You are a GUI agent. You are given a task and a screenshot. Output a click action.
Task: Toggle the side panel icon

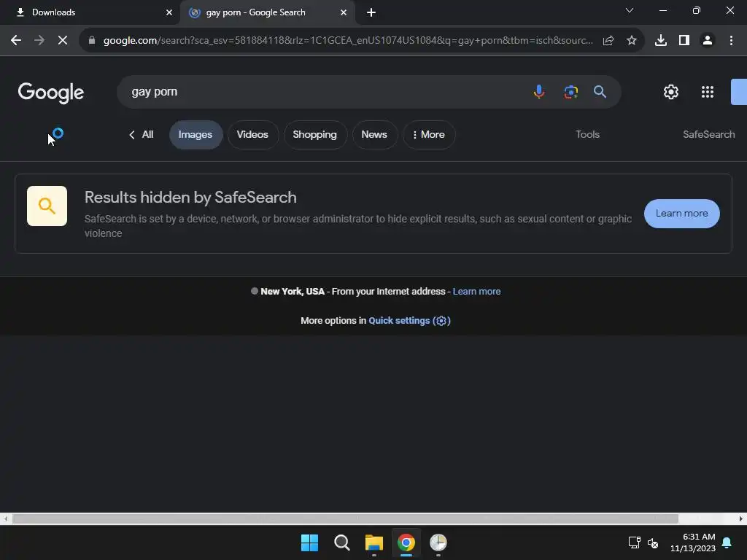(684, 41)
